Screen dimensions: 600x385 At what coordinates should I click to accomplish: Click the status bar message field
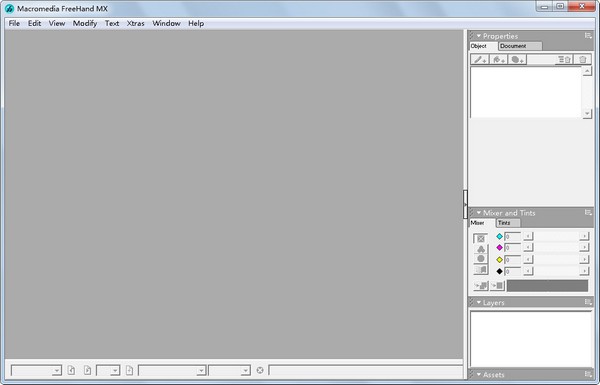[x=365, y=370]
